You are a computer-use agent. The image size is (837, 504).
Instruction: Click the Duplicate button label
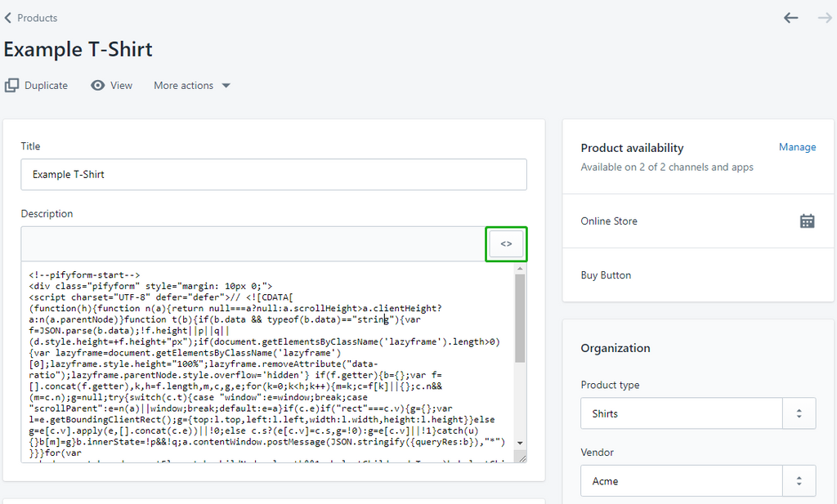pos(46,86)
